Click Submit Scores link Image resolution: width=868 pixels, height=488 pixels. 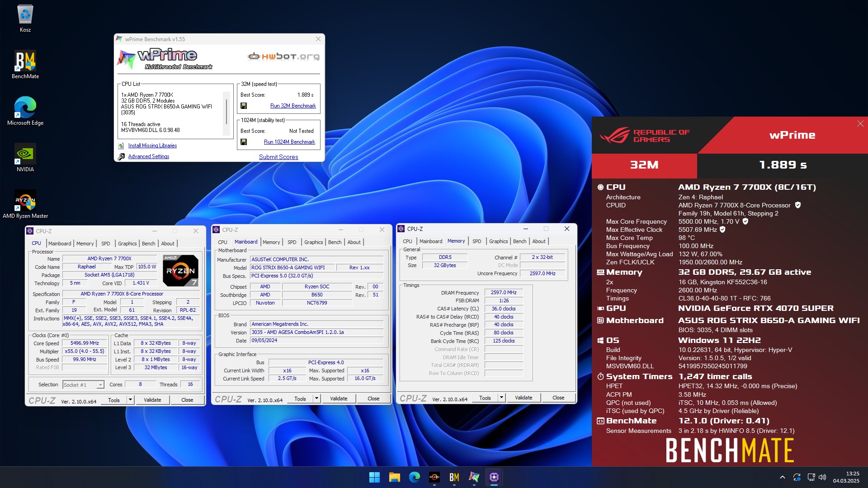tap(278, 157)
